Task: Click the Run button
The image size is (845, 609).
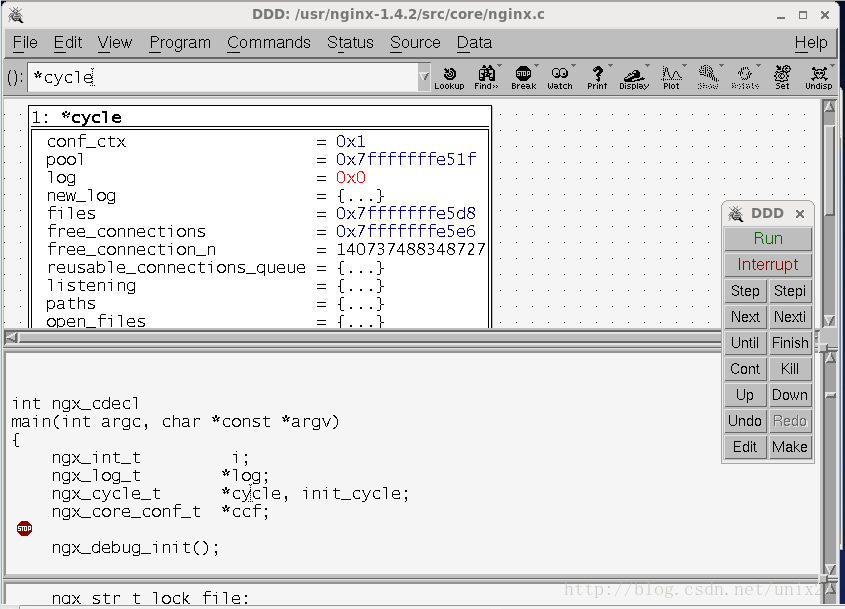Action: [x=768, y=239]
